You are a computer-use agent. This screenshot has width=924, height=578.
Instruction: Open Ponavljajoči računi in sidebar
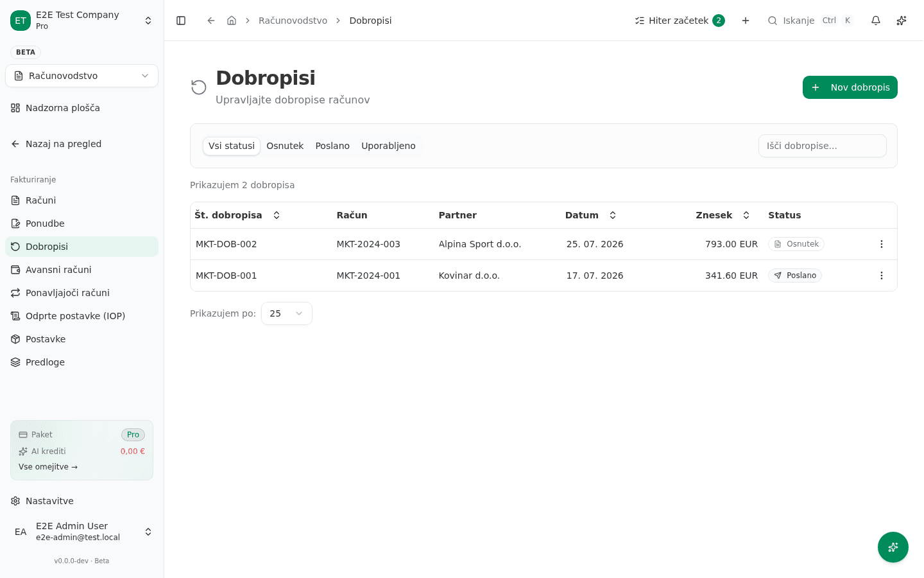[x=81, y=293]
